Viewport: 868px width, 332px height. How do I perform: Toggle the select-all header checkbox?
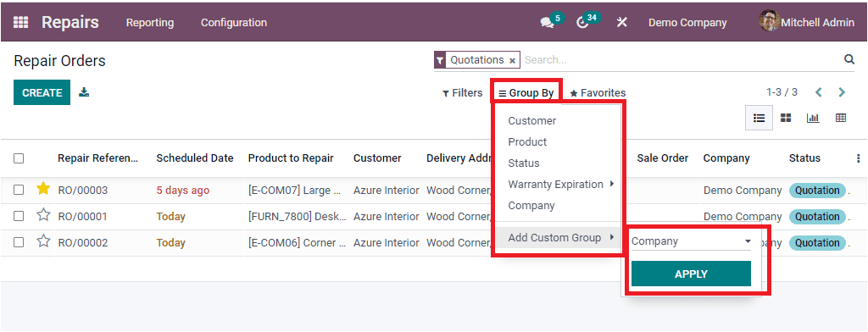(19, 158)
